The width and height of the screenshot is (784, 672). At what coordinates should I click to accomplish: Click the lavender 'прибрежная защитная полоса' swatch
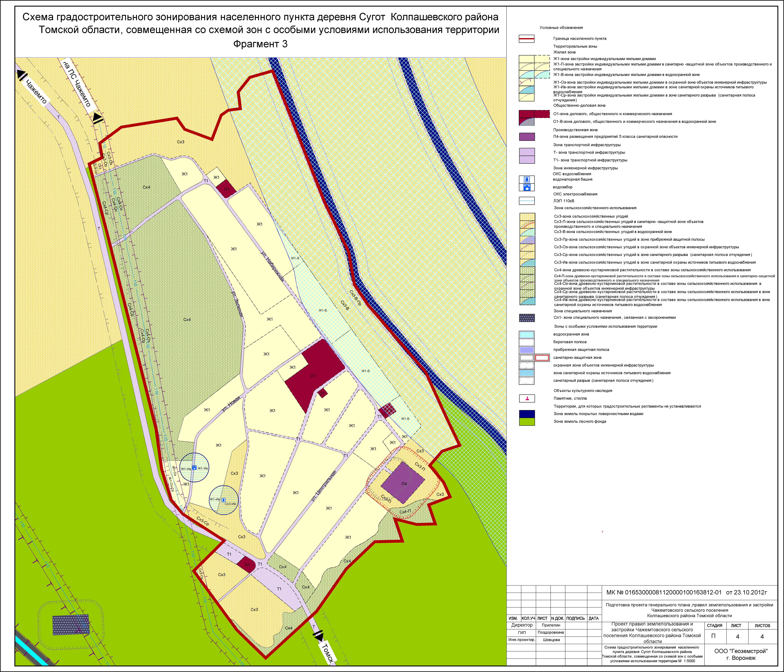[527, 350]
